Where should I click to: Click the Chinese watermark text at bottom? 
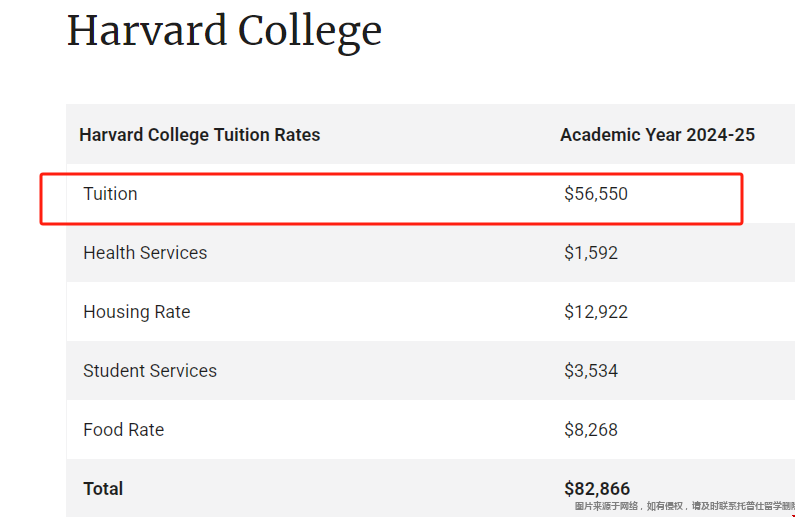click(x=684, y=506)
